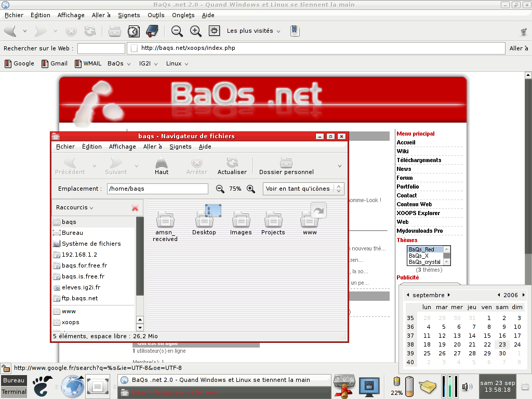
Task: Click the browser fullscreen view icon
Action: (x=214, y=31)
